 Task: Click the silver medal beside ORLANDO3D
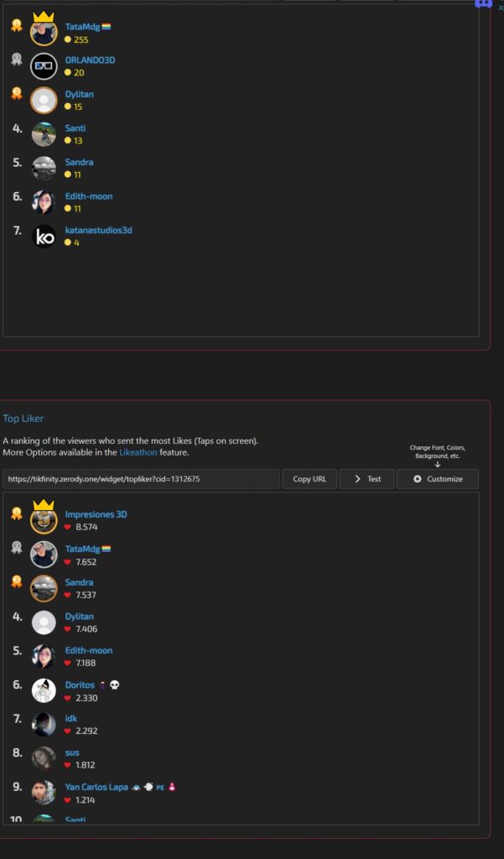(x=17, y=60)
